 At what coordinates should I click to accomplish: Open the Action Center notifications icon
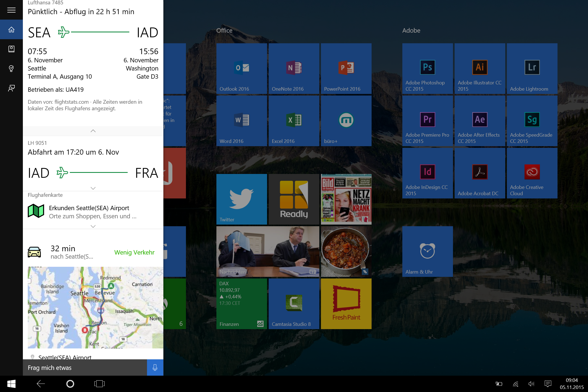click(x=548, y=384)
